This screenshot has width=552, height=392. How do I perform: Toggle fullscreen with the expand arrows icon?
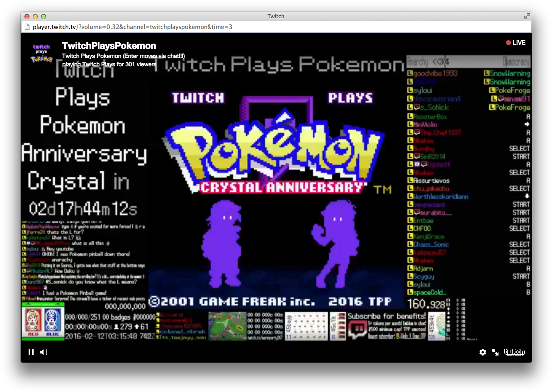coord(495,352)
